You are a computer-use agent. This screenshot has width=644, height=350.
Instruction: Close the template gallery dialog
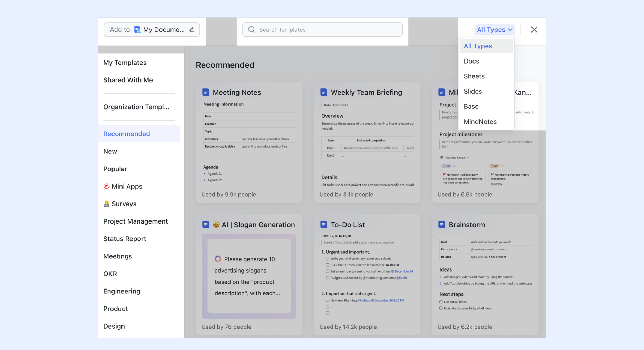tap(534, 30)
